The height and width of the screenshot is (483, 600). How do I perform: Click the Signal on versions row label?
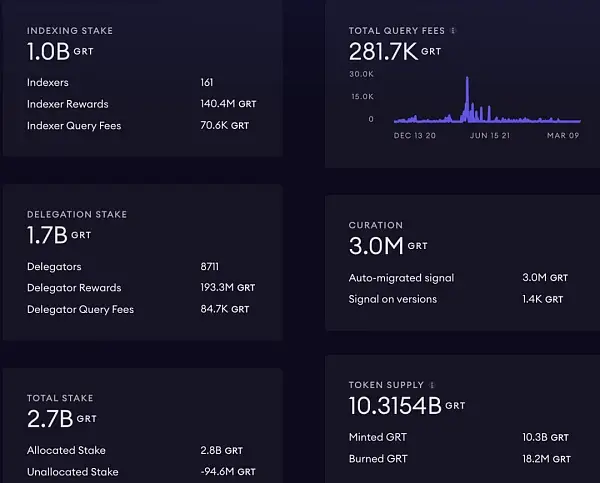click(392, 299)
